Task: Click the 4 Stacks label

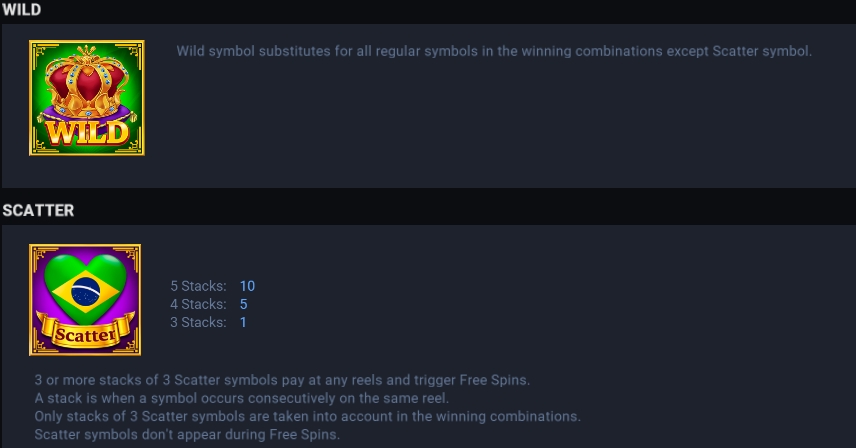Action: (198, 304)
